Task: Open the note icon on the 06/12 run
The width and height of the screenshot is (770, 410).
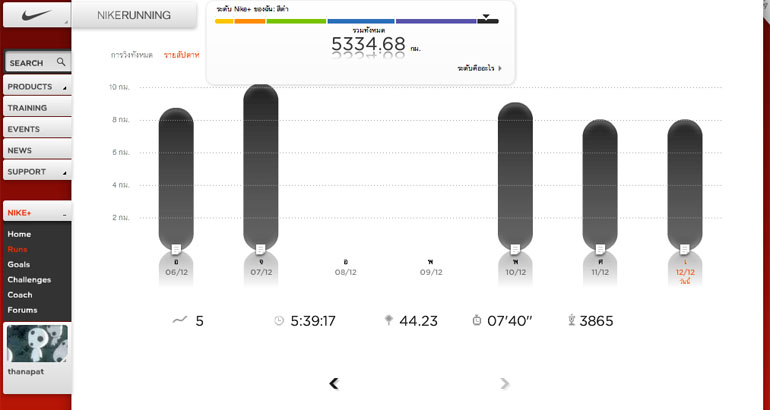Action: tap(176, 248)
